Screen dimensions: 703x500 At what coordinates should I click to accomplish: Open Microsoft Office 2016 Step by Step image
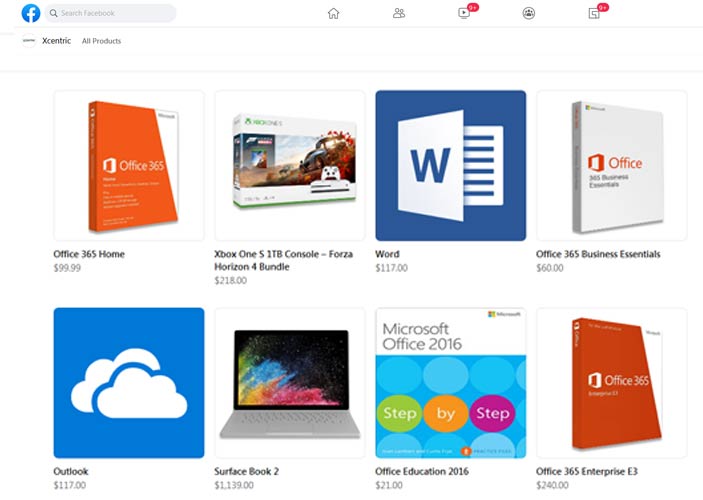tap(451, 383)
